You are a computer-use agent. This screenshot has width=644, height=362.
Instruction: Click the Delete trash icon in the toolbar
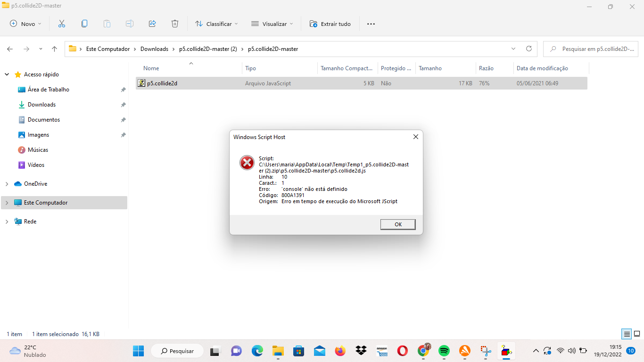coord(175,24)
